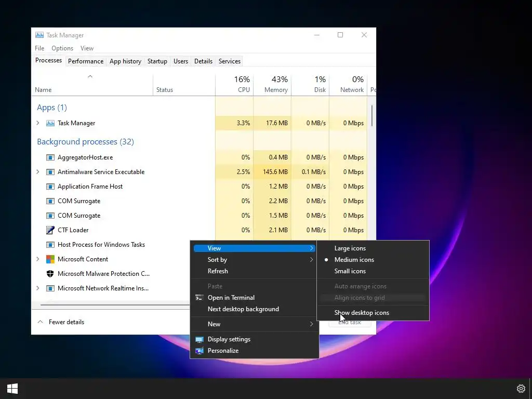
Task: Click the Application Frame Host icon
Action: [50, 187]
